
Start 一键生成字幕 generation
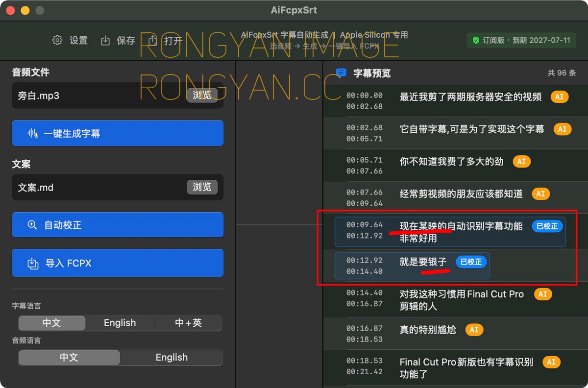click(118, 133)
